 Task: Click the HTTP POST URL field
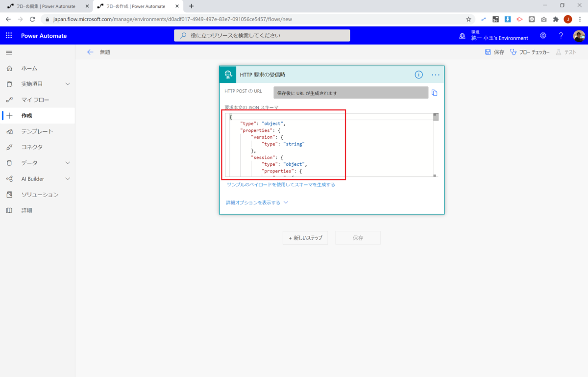click(x=351, y=93)
